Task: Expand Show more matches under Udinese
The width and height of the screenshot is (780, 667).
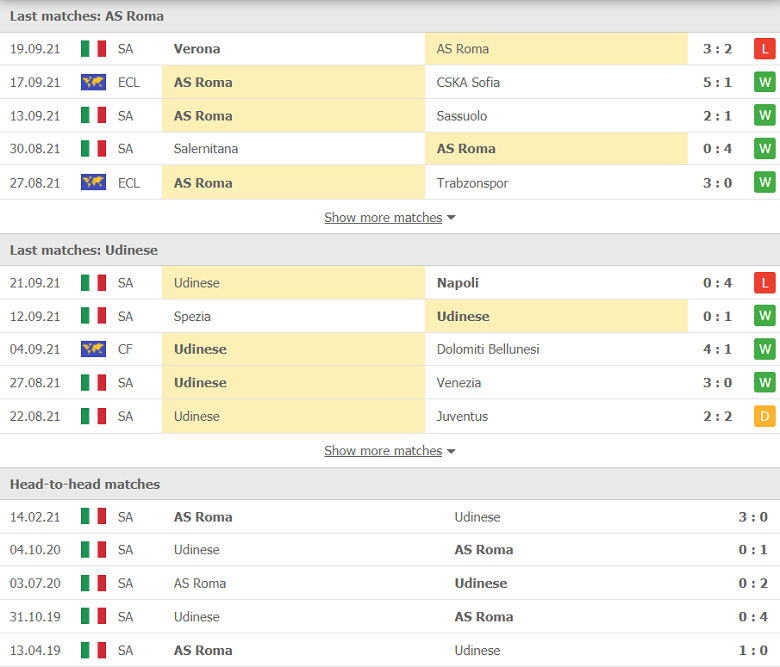Action: pyautogui.click(x=383, y=451)
